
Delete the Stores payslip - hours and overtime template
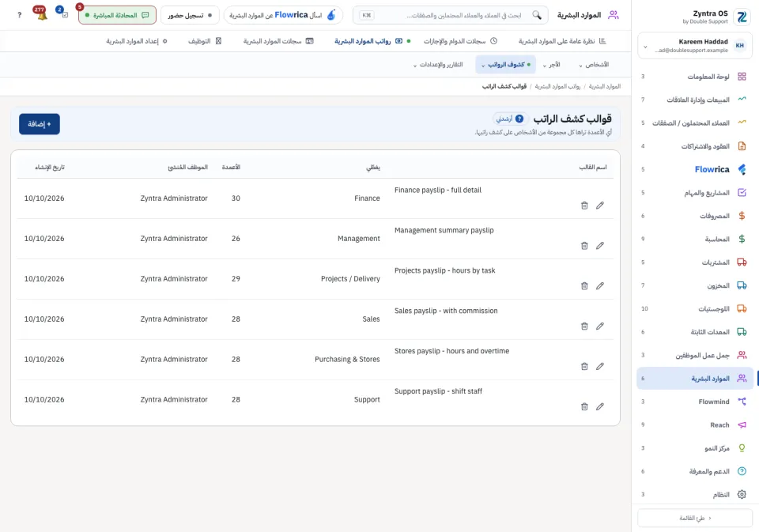tap(584, 366)
